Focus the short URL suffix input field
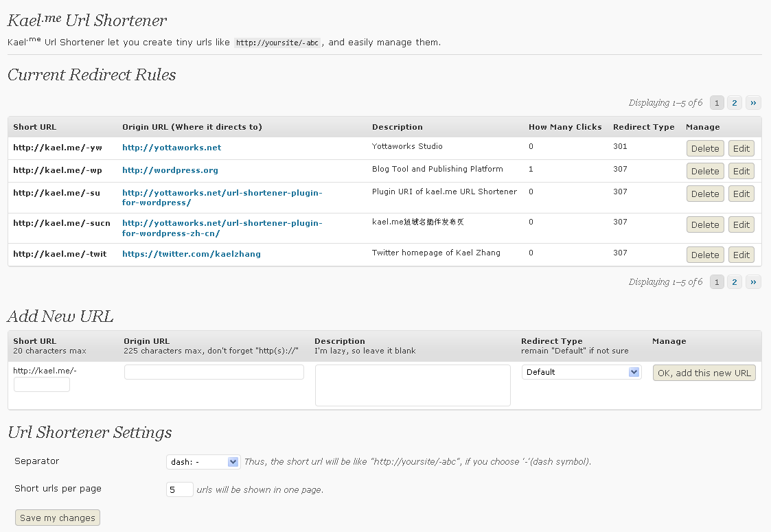 click(x=42, y=384)
